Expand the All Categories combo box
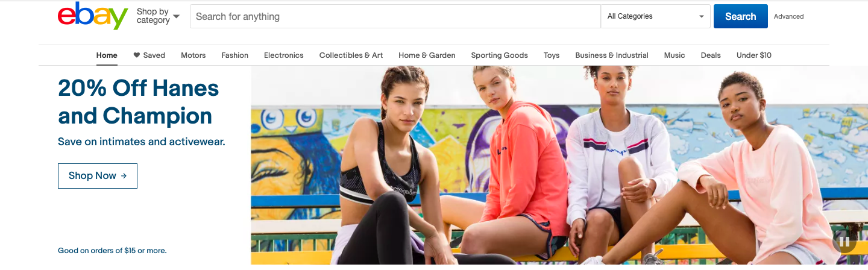868x270 pixels. (x=656, y=16)
